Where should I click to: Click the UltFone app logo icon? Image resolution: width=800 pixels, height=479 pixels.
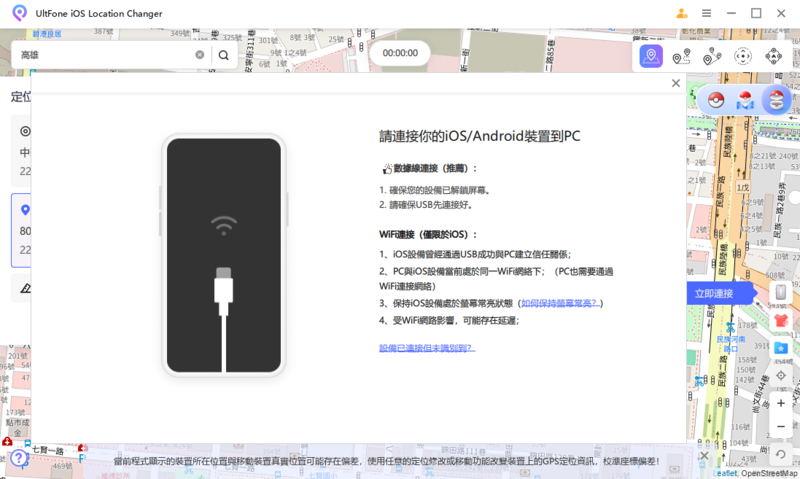pos(19,13)
